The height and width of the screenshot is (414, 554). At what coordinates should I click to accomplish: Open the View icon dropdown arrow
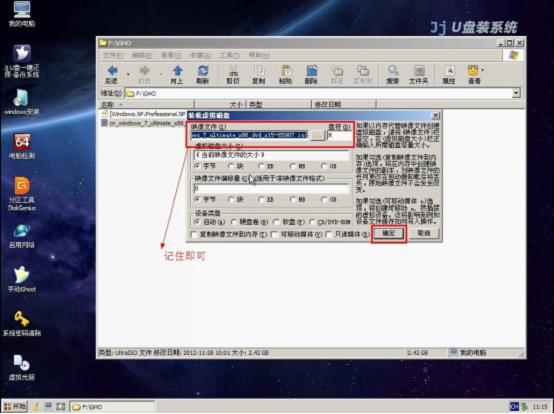[x=483, y=70]
